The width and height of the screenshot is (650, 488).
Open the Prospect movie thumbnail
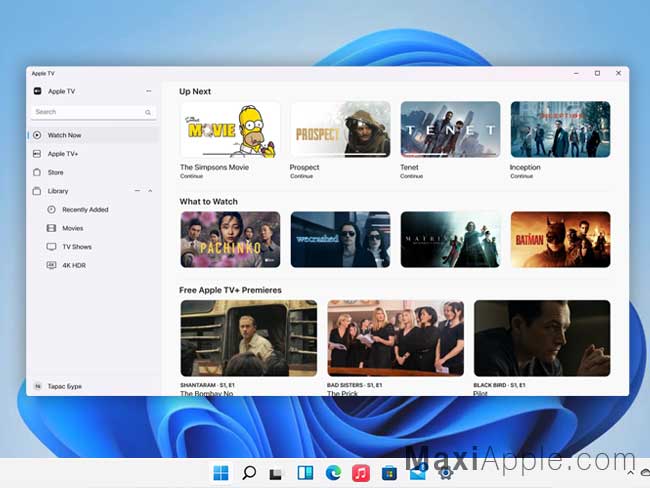click(340, 129)
